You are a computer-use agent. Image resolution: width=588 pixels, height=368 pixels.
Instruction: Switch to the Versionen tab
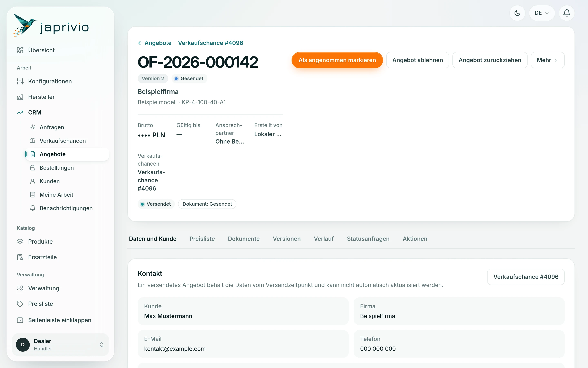(287, 239)
